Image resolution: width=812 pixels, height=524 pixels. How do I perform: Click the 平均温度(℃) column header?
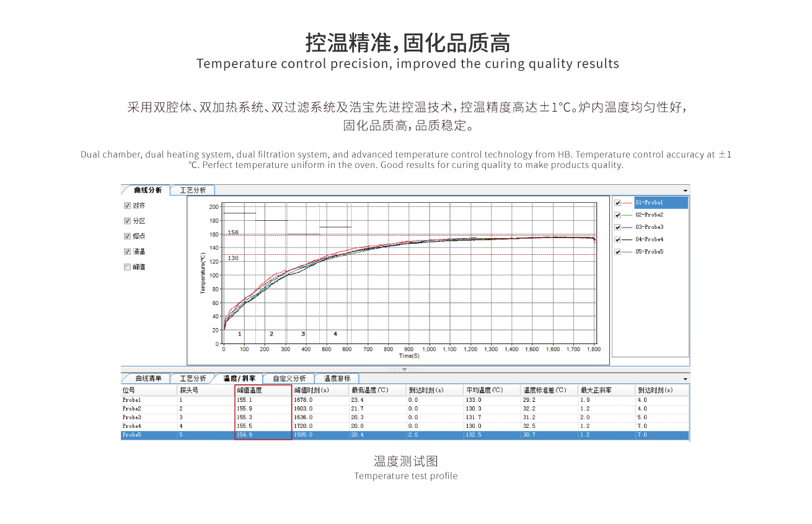492,391
